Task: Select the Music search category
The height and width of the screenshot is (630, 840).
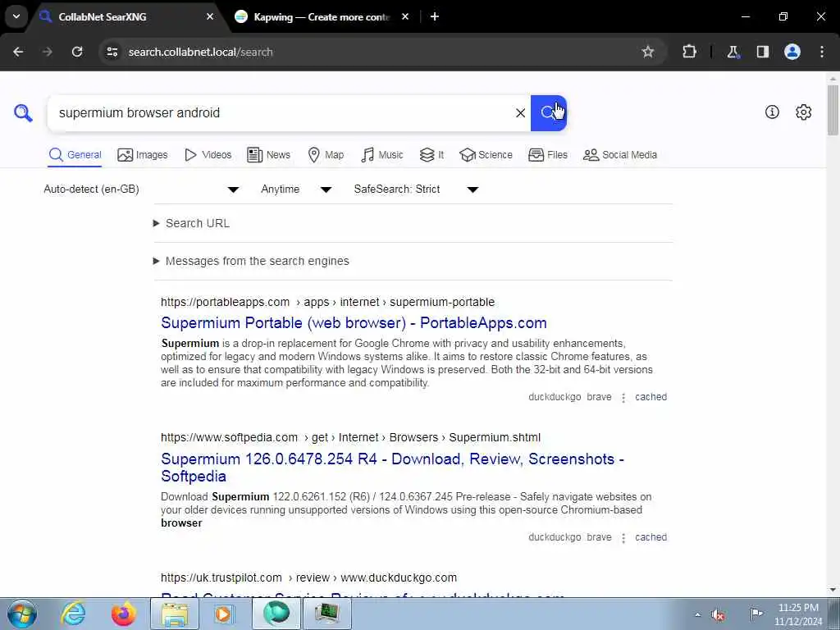Action: pos(382,155)
